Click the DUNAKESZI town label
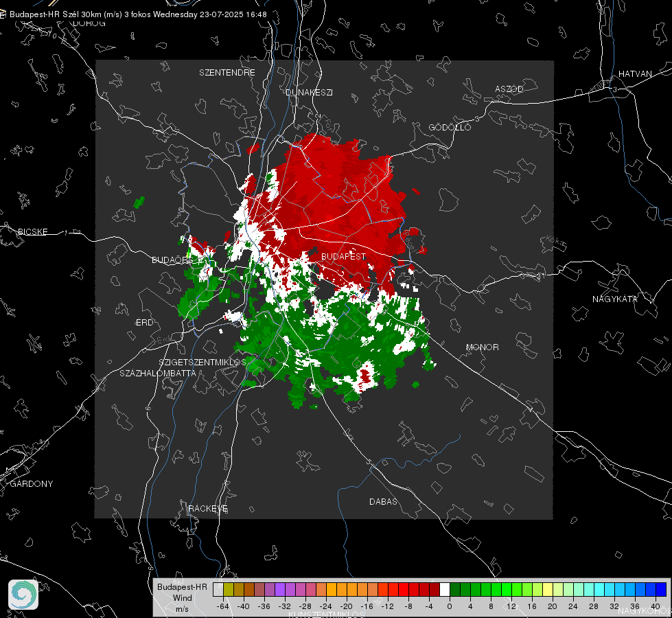 [x=309, y=92]
